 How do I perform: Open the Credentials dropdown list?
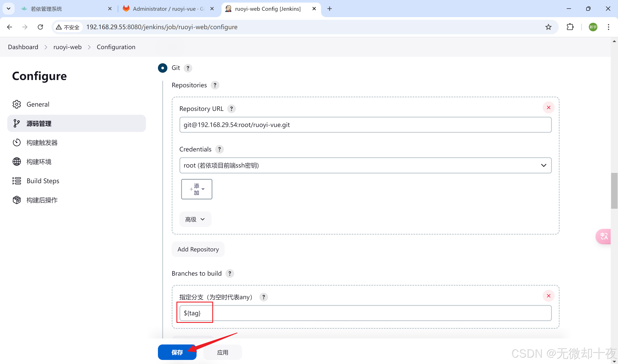(365, 165)
